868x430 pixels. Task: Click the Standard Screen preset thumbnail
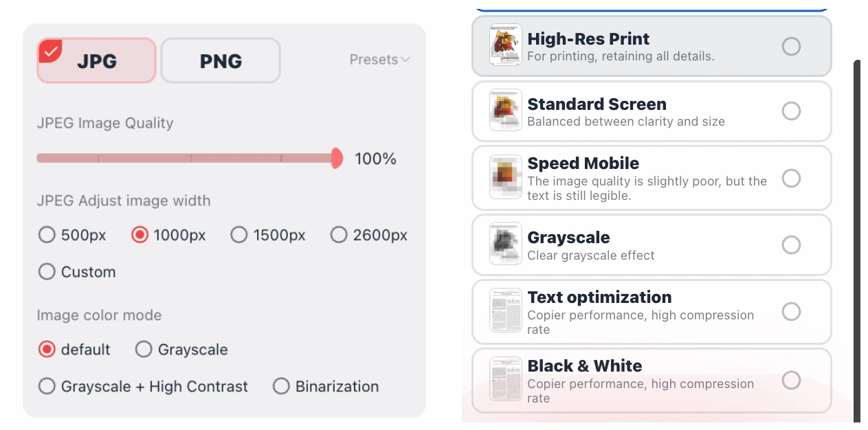pyautogui.click(x=505, y=111)
